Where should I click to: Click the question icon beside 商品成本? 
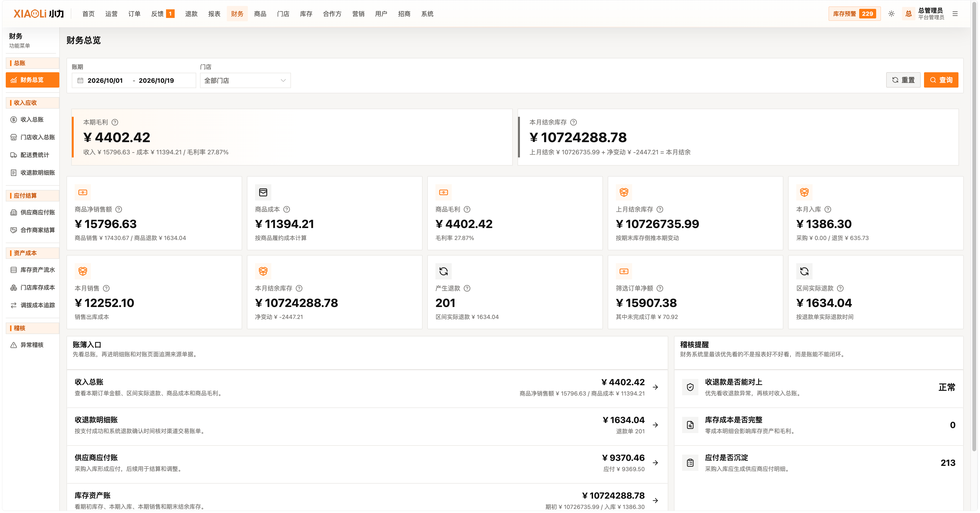click(x=287, y=209)
